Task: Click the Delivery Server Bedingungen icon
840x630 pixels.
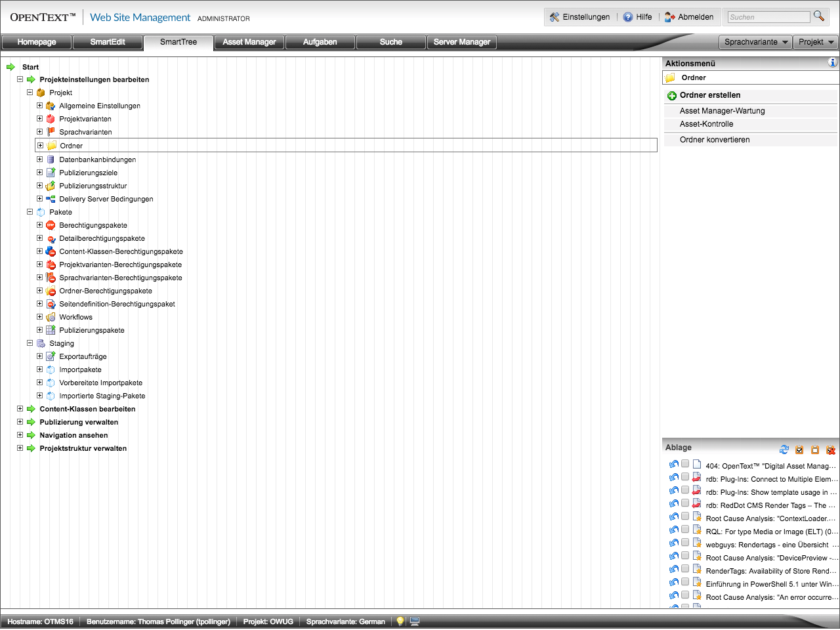Action: [51, 199]
